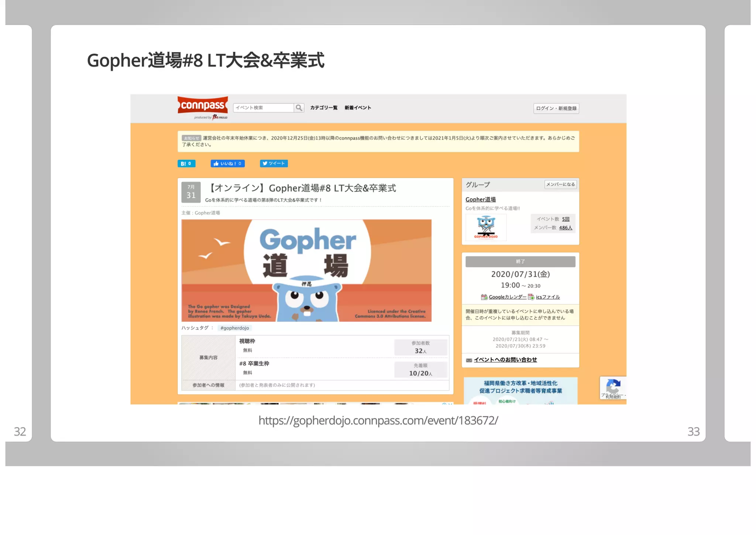Screen dimensions: 756x535
Task: Click the Google calendar icon
Action: (x=484, y=297)
